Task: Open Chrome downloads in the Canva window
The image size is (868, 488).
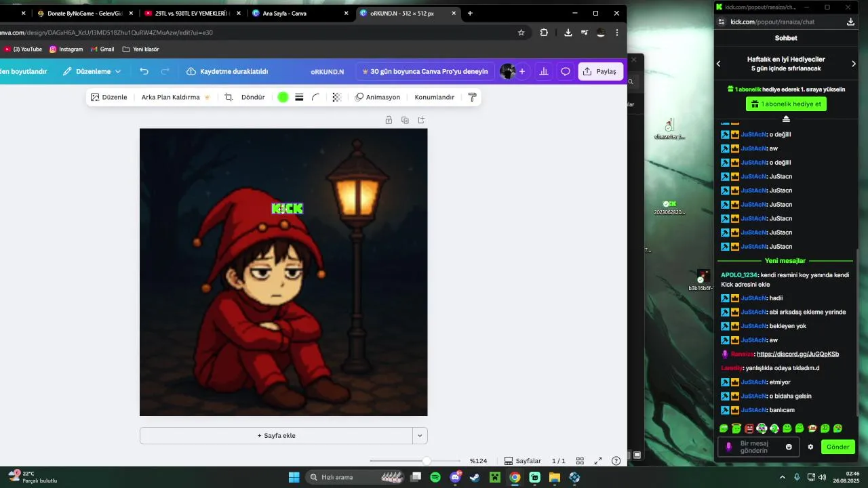Action: coord(568,33)
